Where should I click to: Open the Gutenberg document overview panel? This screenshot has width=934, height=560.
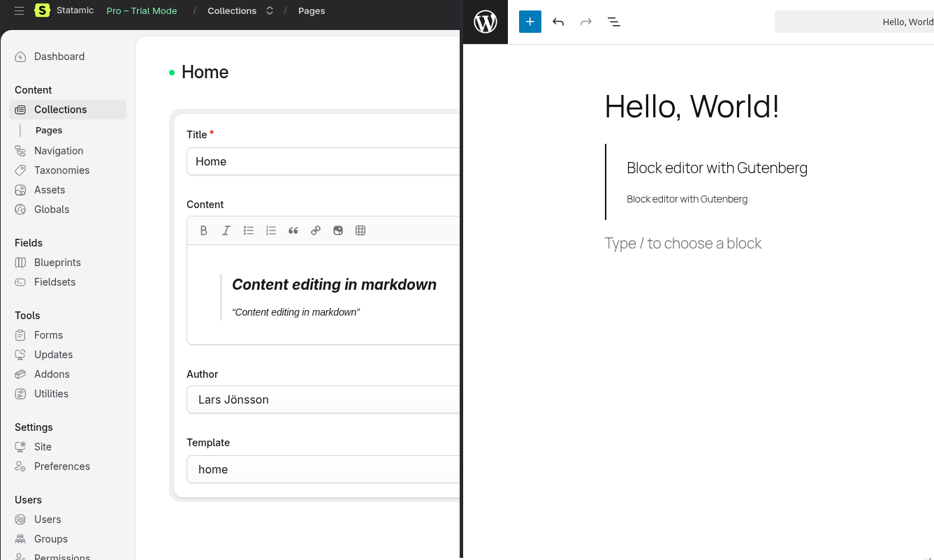click(x=614, y=22)
